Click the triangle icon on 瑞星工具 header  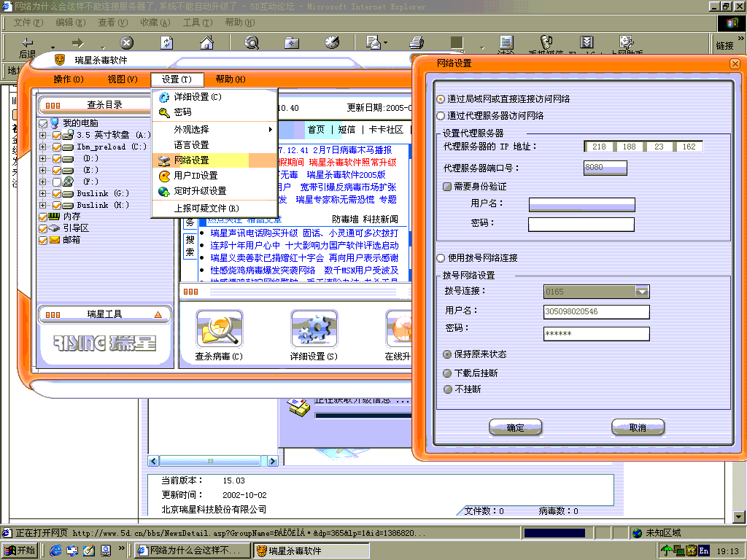(158, 314)
